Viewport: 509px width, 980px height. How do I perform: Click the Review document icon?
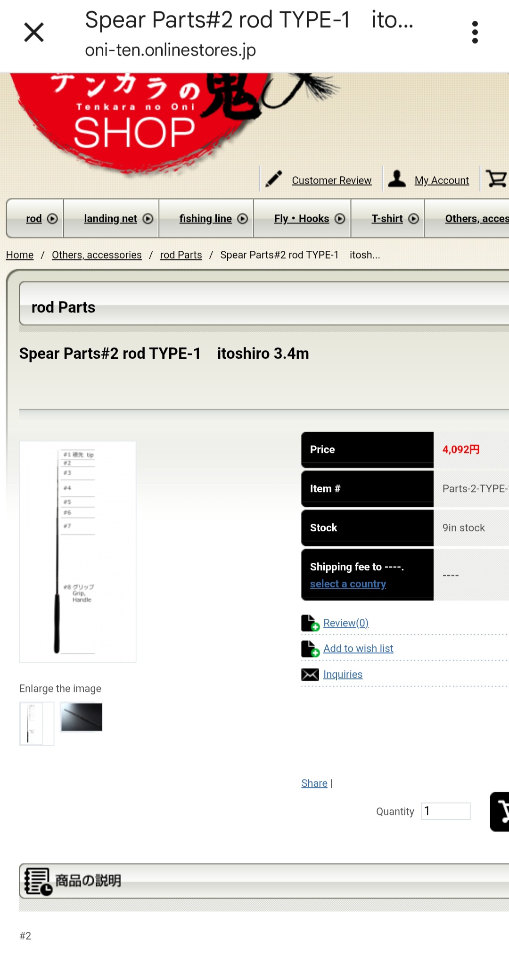pos(310,623)
